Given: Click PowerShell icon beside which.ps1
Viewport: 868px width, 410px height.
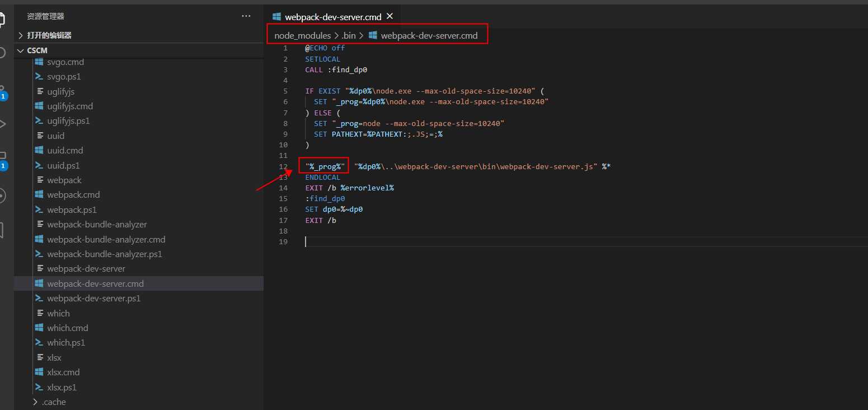Looking at the screenshot, I should pos(39,342).
